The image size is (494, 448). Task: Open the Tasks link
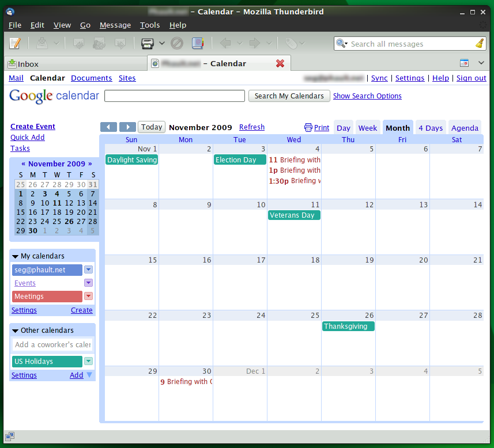(x=20, y=149)
